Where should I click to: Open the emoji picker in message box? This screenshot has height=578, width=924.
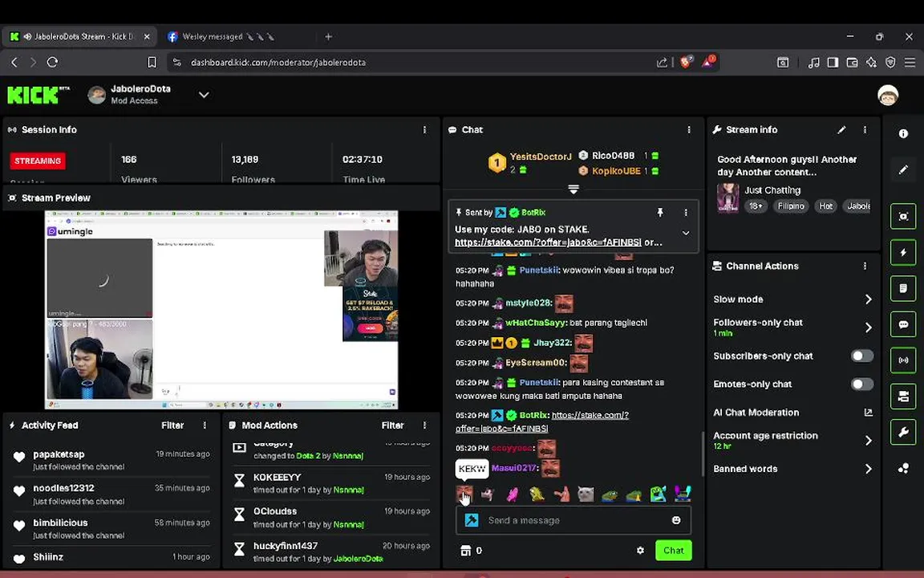point(676,520)
